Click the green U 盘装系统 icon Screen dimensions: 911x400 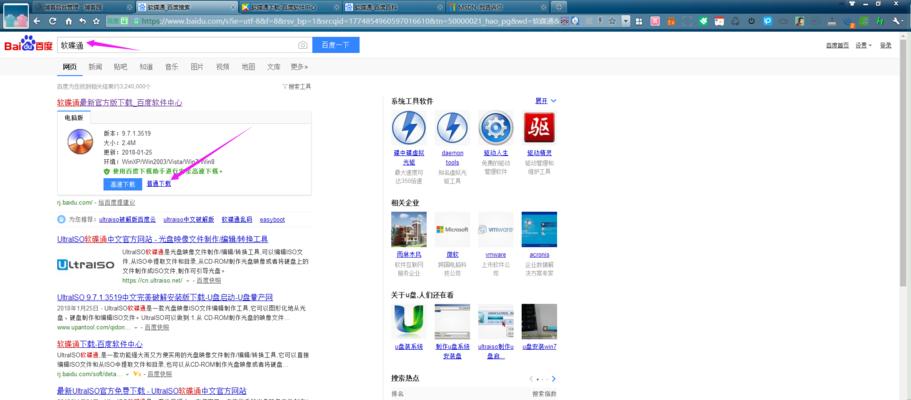[408, 322]
